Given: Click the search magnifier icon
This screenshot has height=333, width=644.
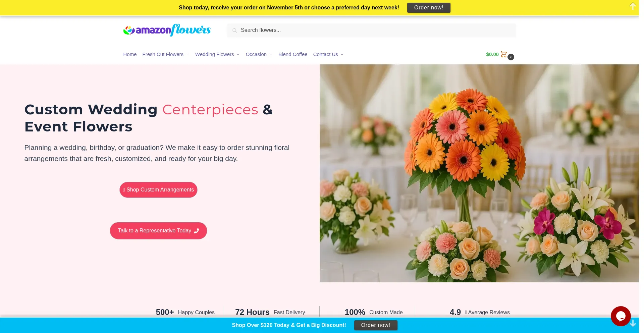Looking at the screenshot, I should [235, 31].
